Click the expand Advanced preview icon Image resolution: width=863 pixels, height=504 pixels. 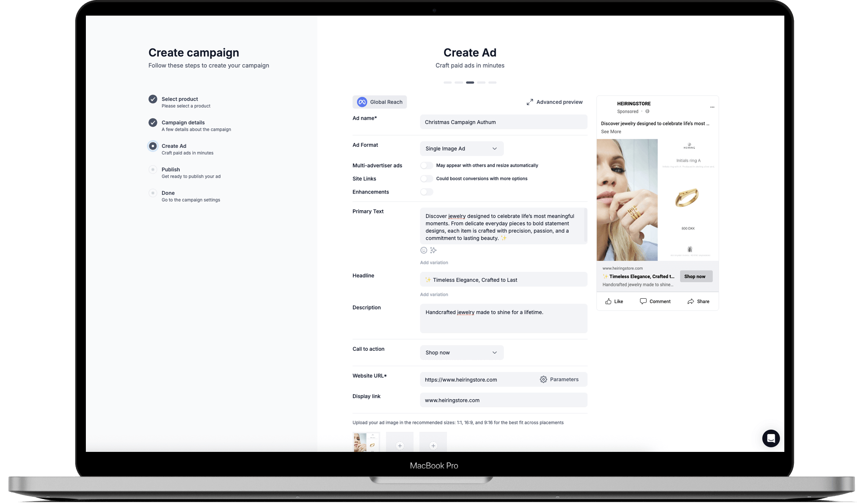click(530, 102)
